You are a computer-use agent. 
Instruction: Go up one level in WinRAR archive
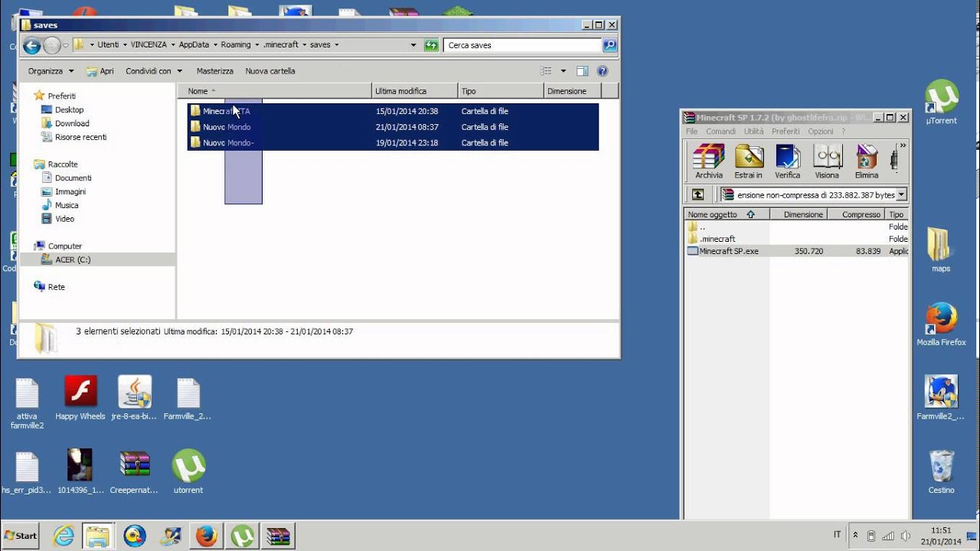tap(697, 194)
